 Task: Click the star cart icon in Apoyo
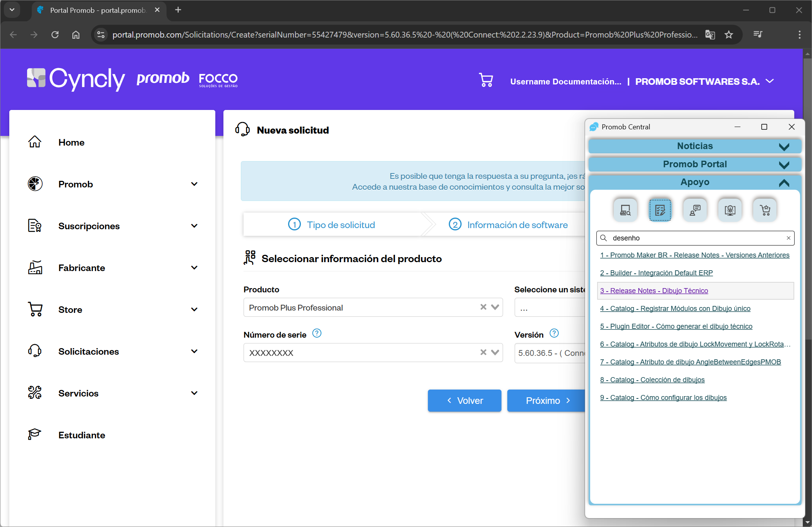click(765, 210)
